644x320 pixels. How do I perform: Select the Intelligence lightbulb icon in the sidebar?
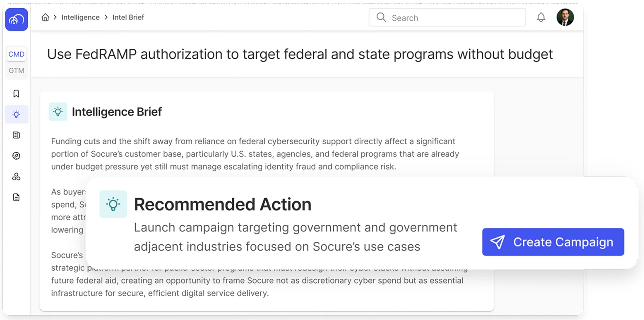(16, 114)
